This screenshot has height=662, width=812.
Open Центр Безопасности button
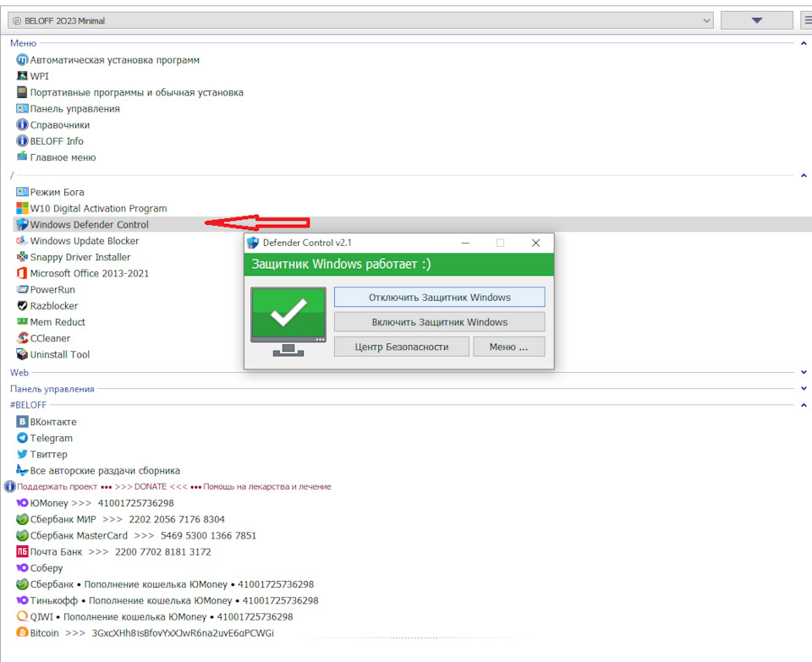click(401, 347)
